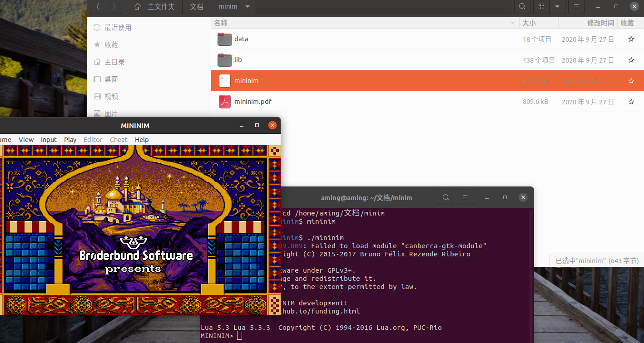644x343 pixels.
Task: Sort files by 名称 column
Action: (x=365, y=23)
